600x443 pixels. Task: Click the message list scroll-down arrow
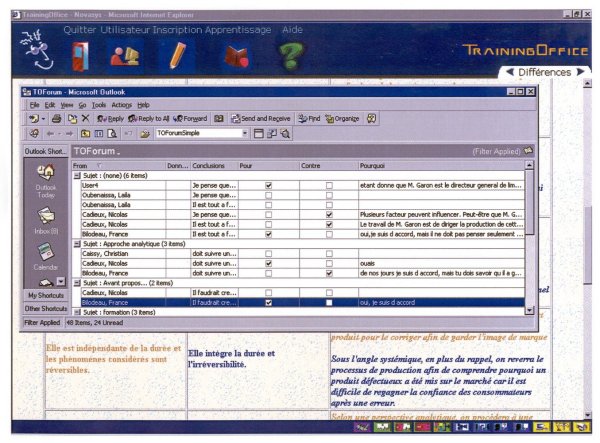[530, 310]
